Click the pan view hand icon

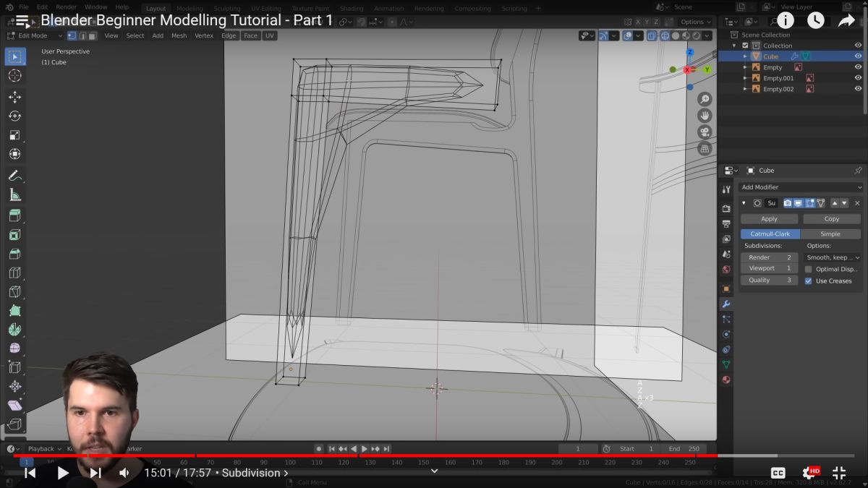tap(705, 116)
